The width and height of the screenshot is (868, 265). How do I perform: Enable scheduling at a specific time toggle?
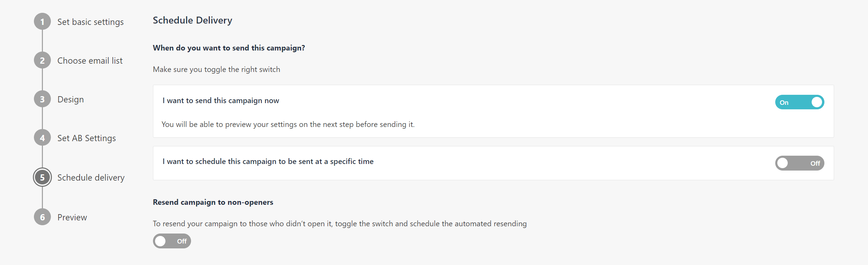click(799, 163)
